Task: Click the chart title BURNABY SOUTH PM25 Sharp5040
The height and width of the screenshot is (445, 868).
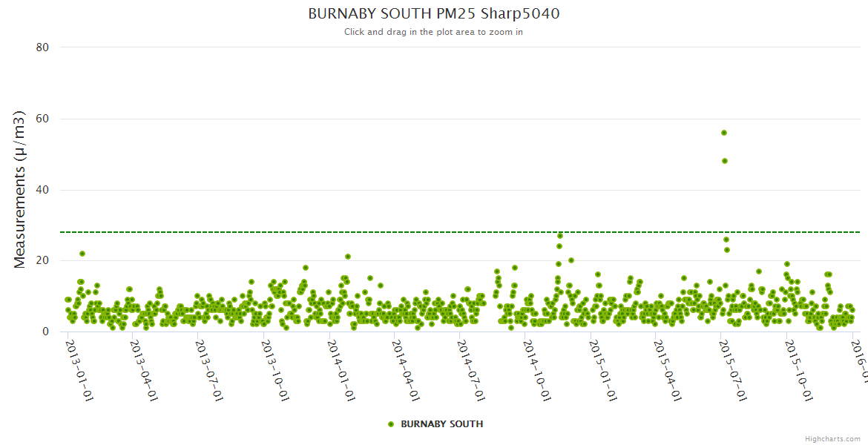Action: pyautogui.click(x=433, y=14)
